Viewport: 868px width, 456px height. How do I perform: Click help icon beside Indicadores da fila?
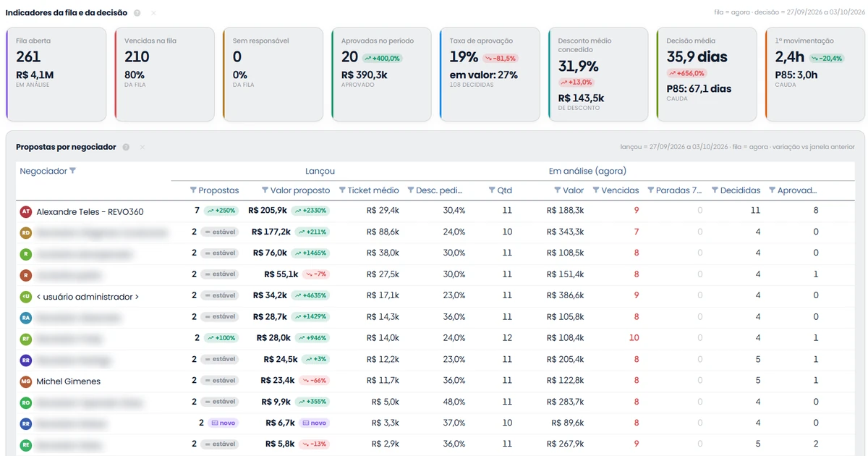pyautogui.click(x=137, y=13)
